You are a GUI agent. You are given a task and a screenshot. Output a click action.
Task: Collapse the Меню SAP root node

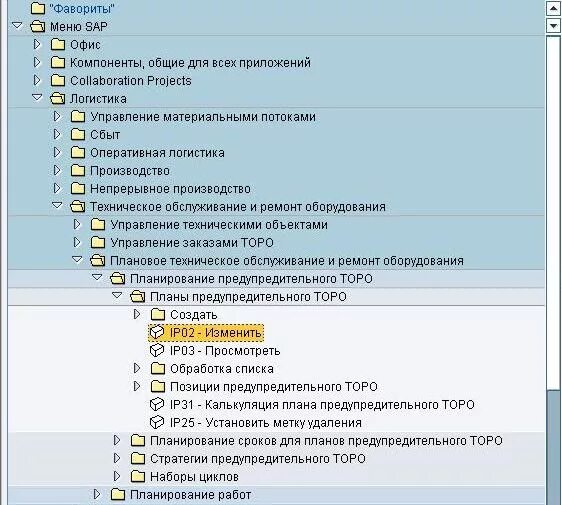[x=17, y=25]
